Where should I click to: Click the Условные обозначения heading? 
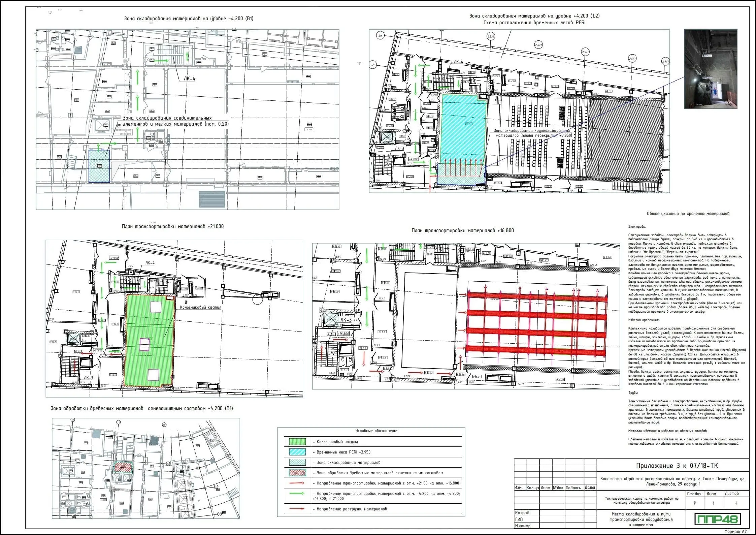coord(376,431)
